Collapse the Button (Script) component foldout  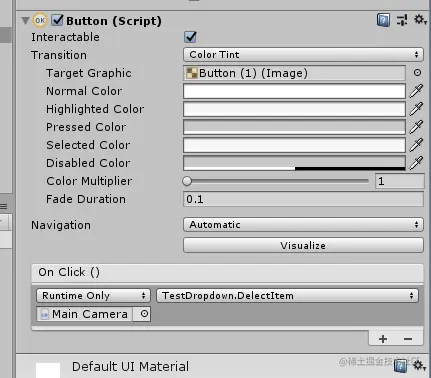click(x=25, y=21)
